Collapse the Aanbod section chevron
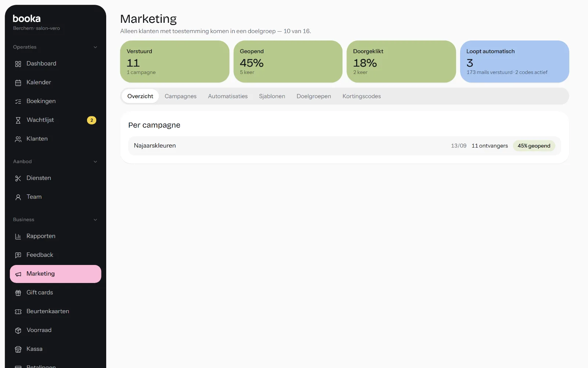 click(95, 162)
